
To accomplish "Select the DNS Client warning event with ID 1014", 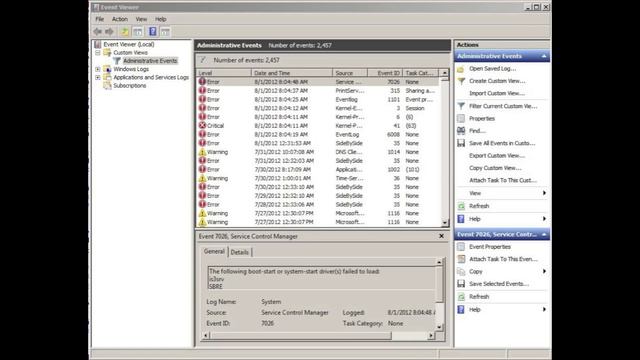I will click(318, 152).
